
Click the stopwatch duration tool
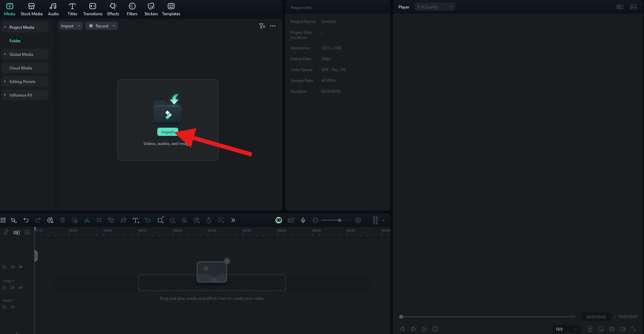(x=209, y=220)
